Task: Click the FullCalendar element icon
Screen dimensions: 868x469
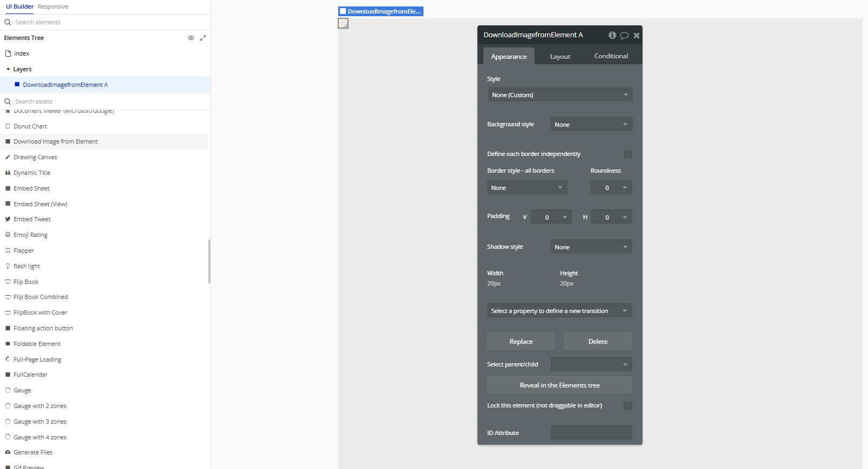Action: pos(8,375)
